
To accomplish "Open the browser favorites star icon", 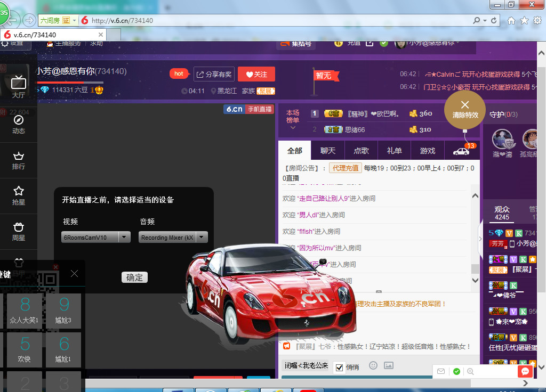I will pyautogui.click(x=525, y=21).
